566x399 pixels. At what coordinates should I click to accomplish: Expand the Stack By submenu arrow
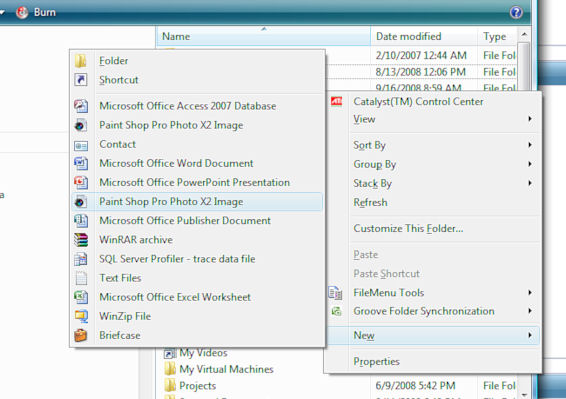530,183
